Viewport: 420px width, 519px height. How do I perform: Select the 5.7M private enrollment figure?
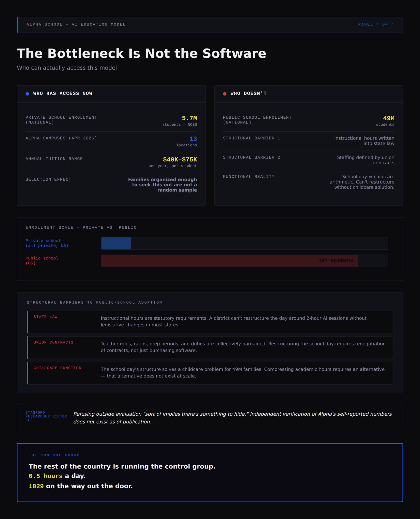click(189, 118)
